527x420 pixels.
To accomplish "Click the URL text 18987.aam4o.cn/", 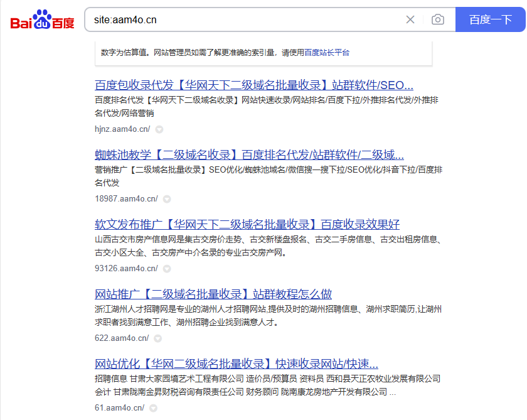I will tap(126, 199).
